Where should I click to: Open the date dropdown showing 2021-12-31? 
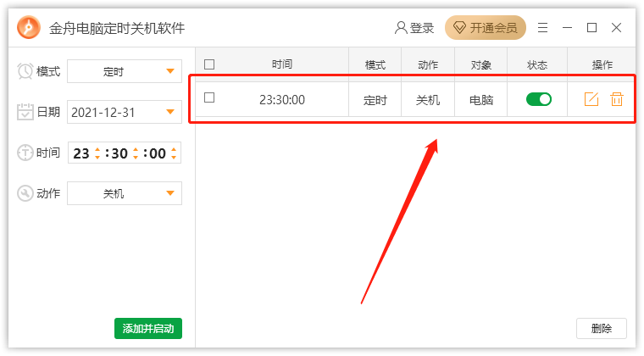pyautogui.click(x=125, y=112)
